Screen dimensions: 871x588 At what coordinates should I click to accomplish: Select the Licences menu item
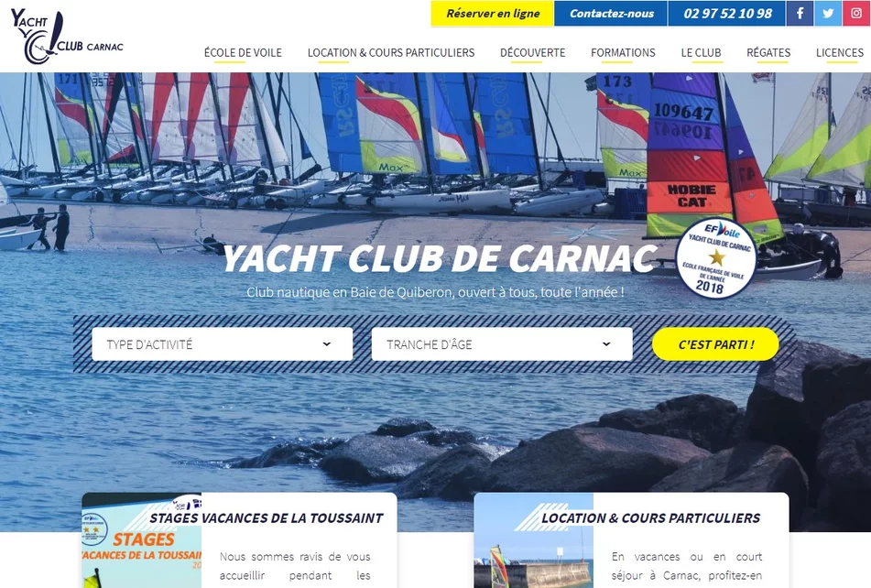pos(839,53)
